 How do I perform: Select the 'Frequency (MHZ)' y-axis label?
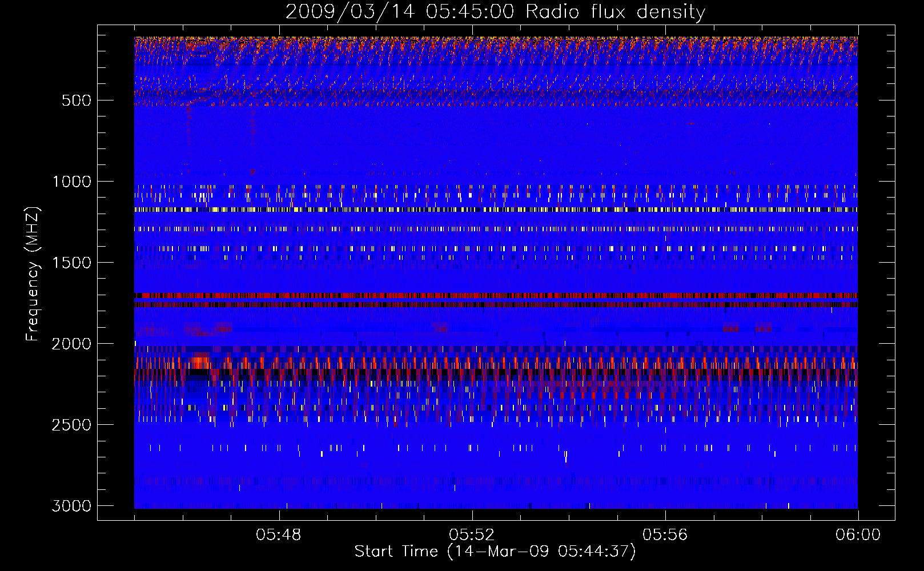[x=33, y=274]
